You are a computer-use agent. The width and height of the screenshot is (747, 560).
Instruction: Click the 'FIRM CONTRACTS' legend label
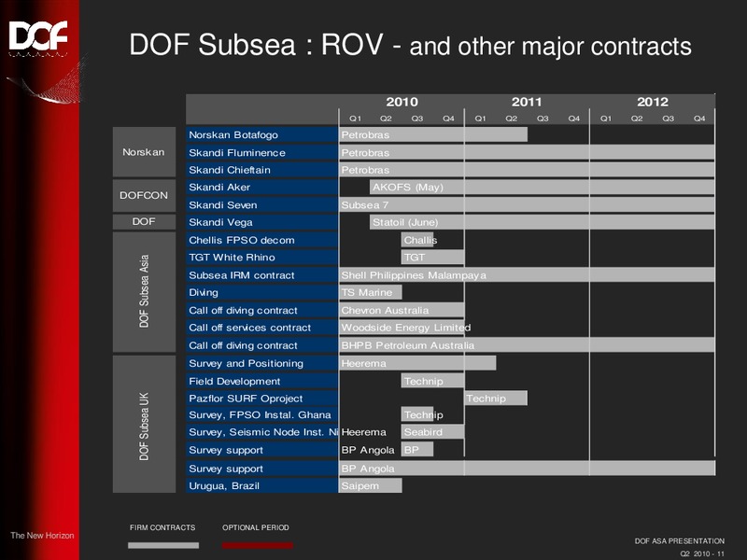(x=162, y=527)
